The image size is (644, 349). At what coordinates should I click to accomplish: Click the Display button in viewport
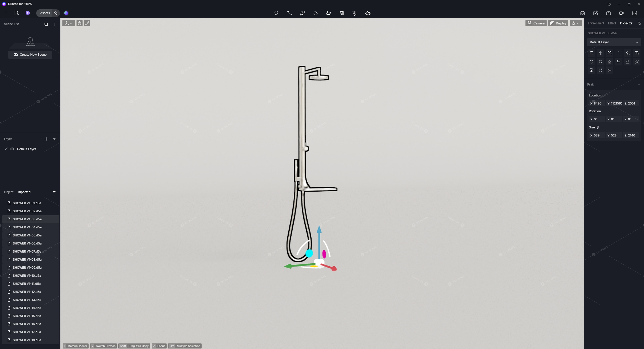[x=558, y=23]
